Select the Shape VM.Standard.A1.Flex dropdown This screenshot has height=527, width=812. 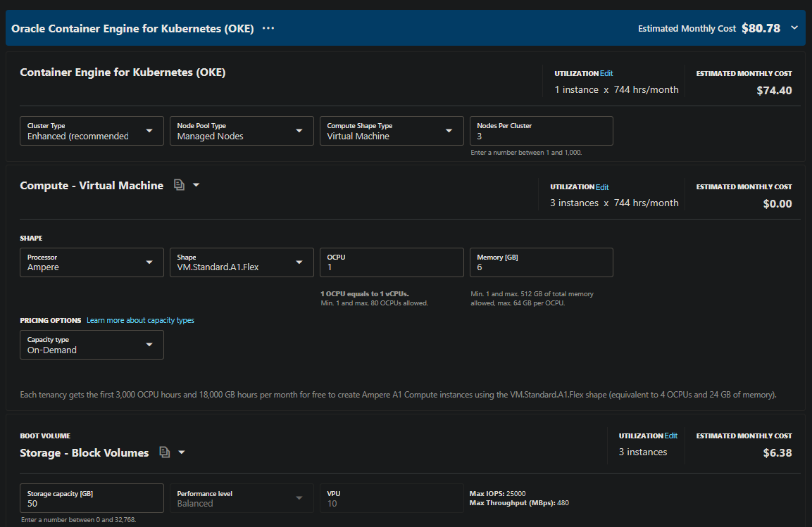coord(299,262)
